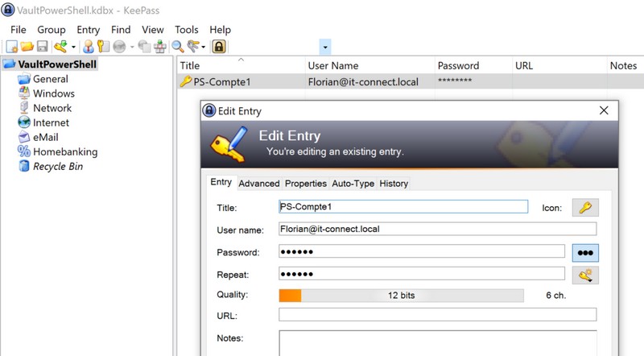
Task: Click the Lock Workspace padlock icon
Action: click(218, 47)
